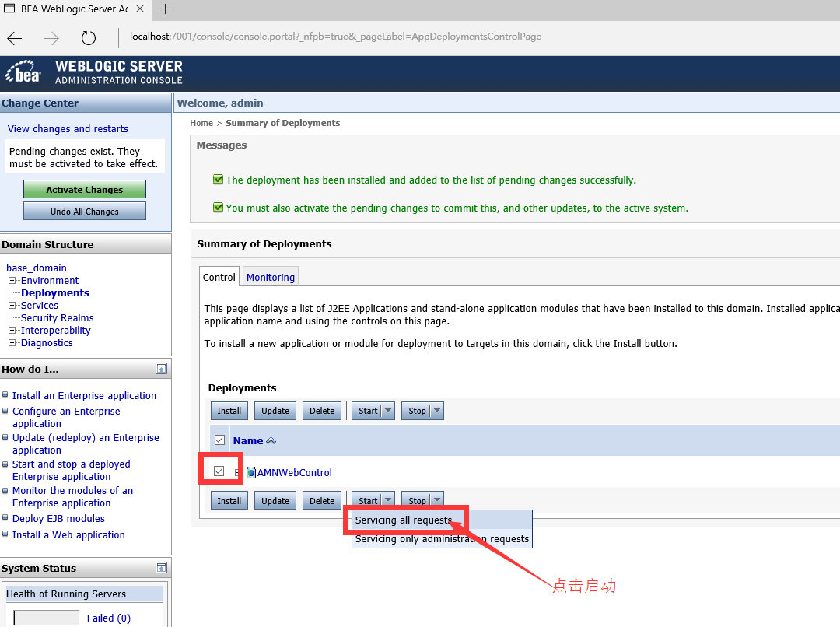The width and height of the screenshot is (840, 627).
Task: Collapse the System Status panel icon
Action: point(161,568)
